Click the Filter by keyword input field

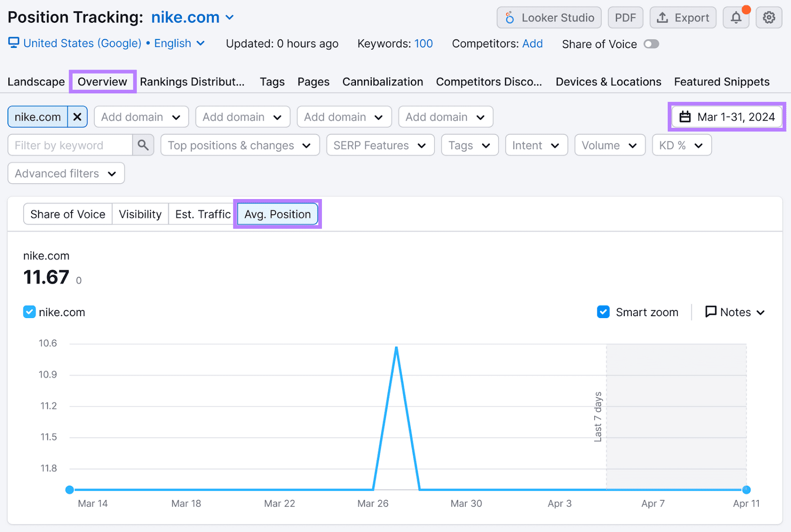[70, 145]
